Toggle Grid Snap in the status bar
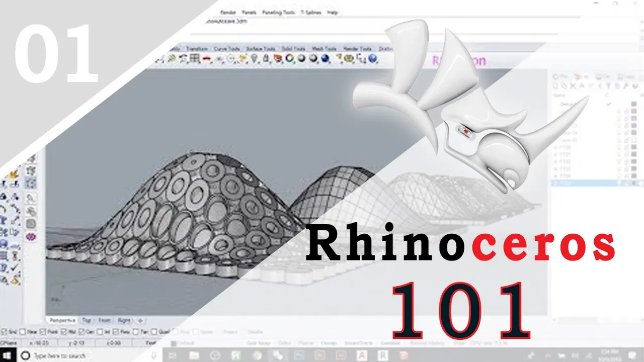This screenshot has width=644, height=362. [x=260, y=343]
